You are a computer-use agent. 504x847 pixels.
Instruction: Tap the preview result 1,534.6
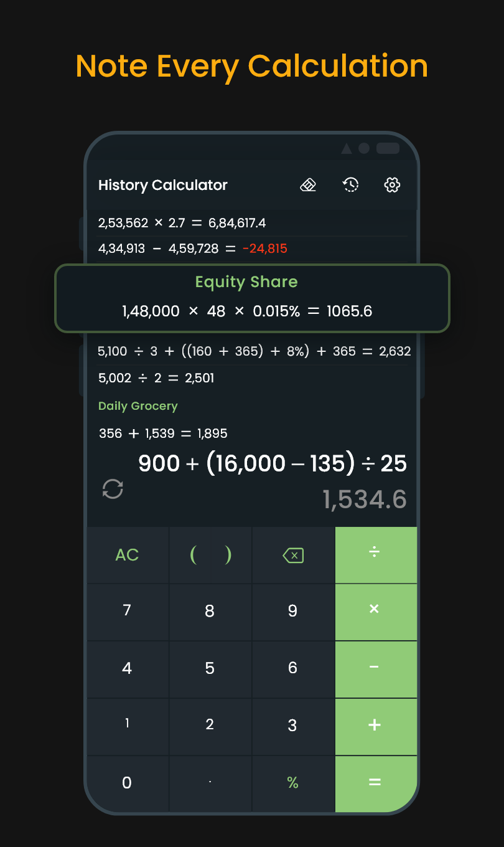(365, 499)
